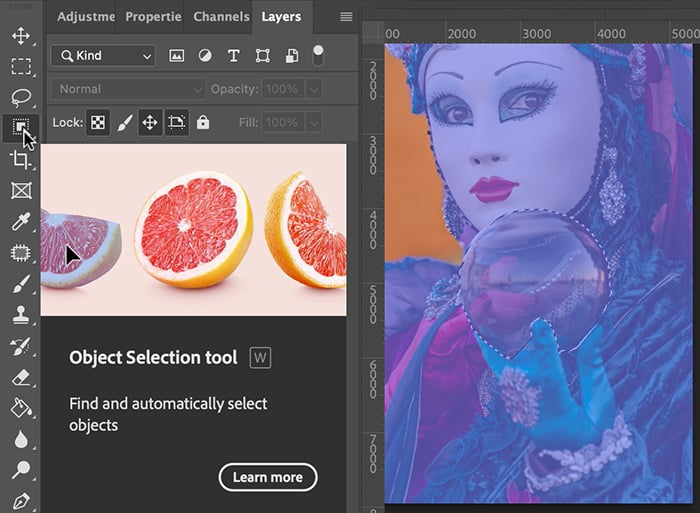This screenshot has height=513, width=700.
Task: Select the Pen tool
Action: click(21, 501)
